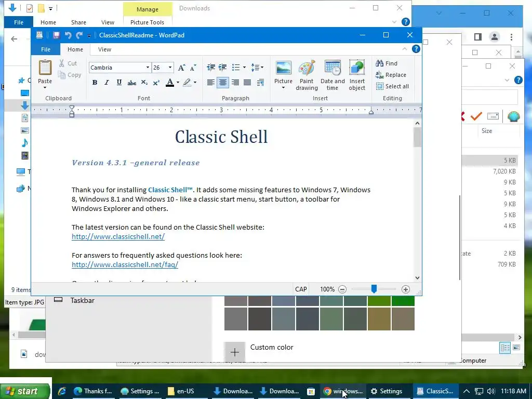This screenshot has width=532, height=399.
Task: Click Replace in Editing group
Action: click(391, 75)
